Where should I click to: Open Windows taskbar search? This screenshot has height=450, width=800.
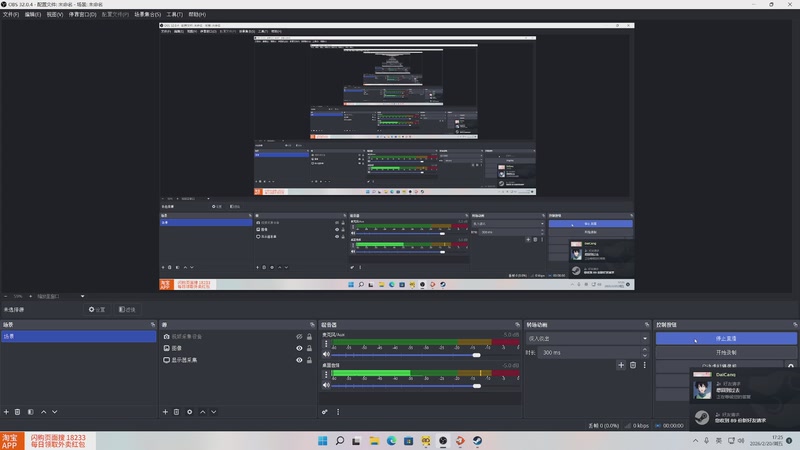(x=340, y=441)
